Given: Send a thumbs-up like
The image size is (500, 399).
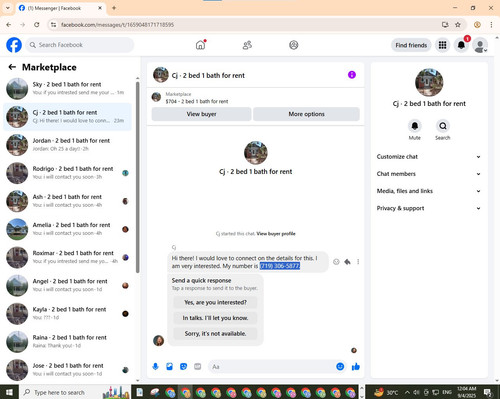Looking at the screenshot, I should click(x=356, y=367).
